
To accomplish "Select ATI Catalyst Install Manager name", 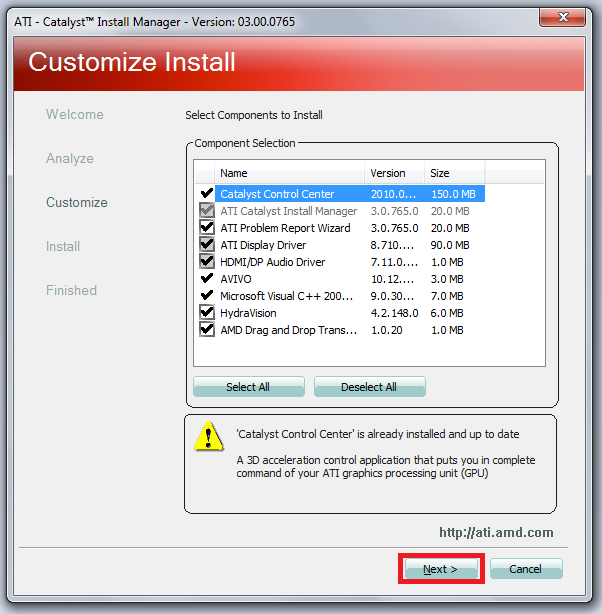I will [289, 211].
